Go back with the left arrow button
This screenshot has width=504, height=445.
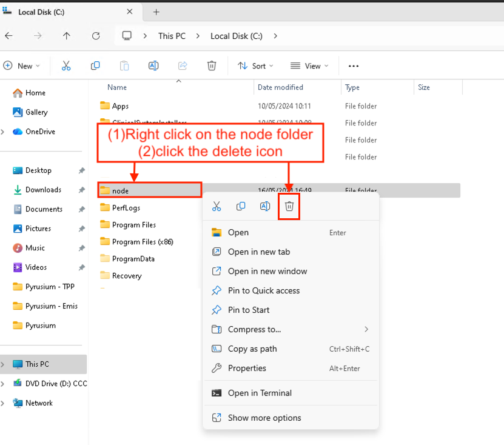click(8, 36)
